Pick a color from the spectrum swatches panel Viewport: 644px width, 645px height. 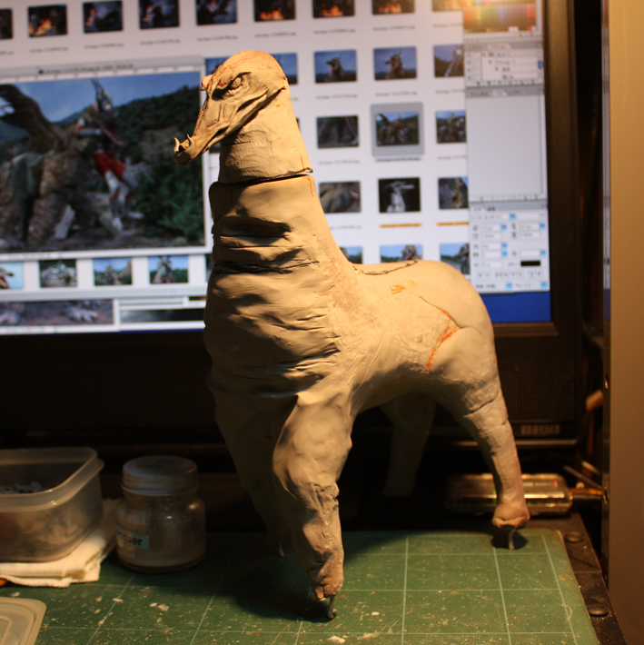(x=500, y=14)
